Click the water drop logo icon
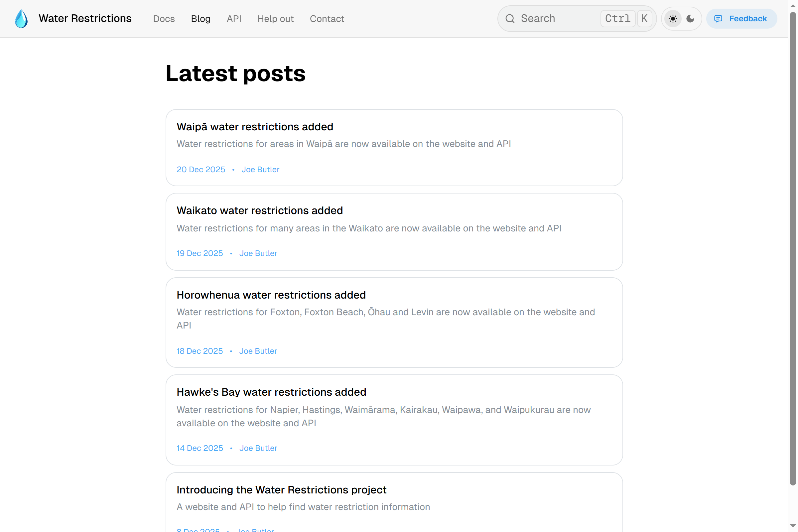Viewport: 798px width, 532px height. coord(21,19)
